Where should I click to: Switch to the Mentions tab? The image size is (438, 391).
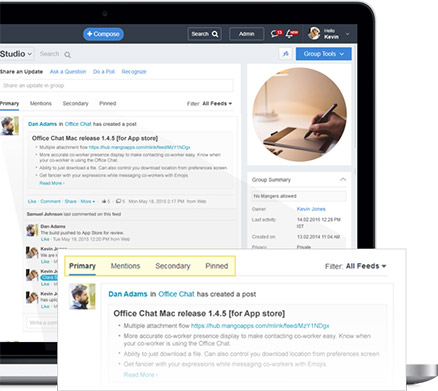(41, 103)
